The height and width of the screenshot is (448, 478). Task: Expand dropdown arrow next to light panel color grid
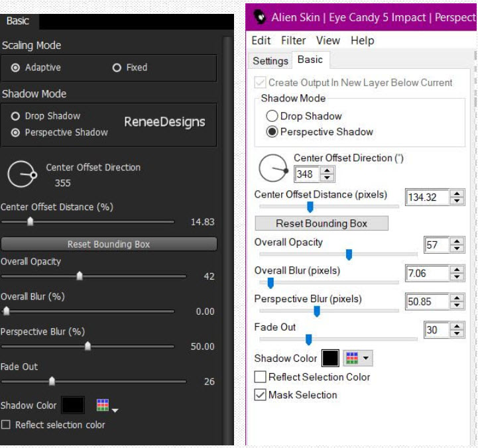tap(366, 358)
